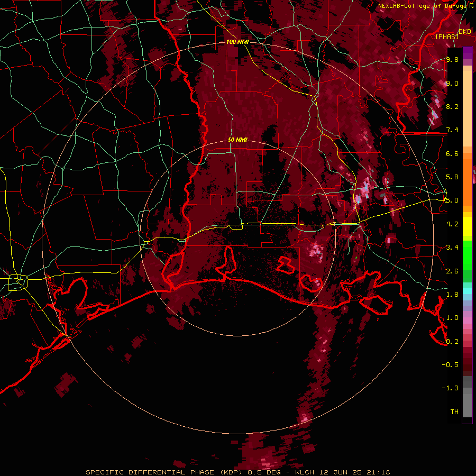
Task: Click the 2.6 value on the color scale
Action: (x=452, y=271)
